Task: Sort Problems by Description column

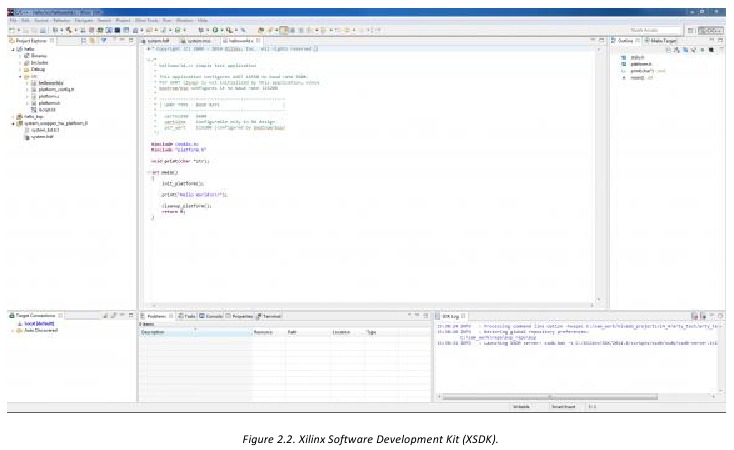Action: coord(195,332)
